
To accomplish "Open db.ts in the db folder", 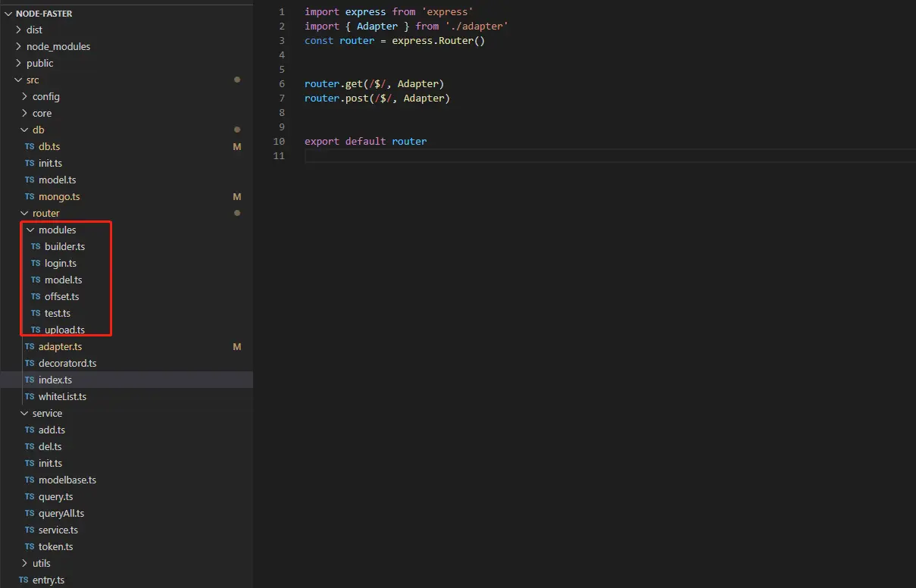I will [49, 146].
